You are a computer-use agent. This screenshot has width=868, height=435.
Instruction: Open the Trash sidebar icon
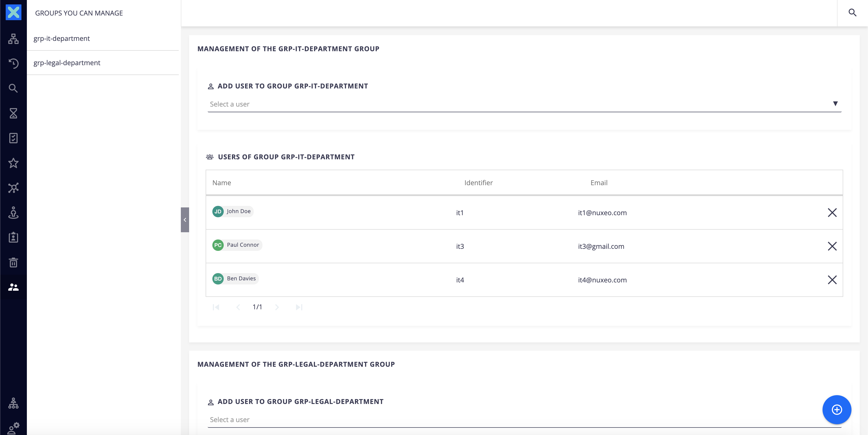(13, 262)
